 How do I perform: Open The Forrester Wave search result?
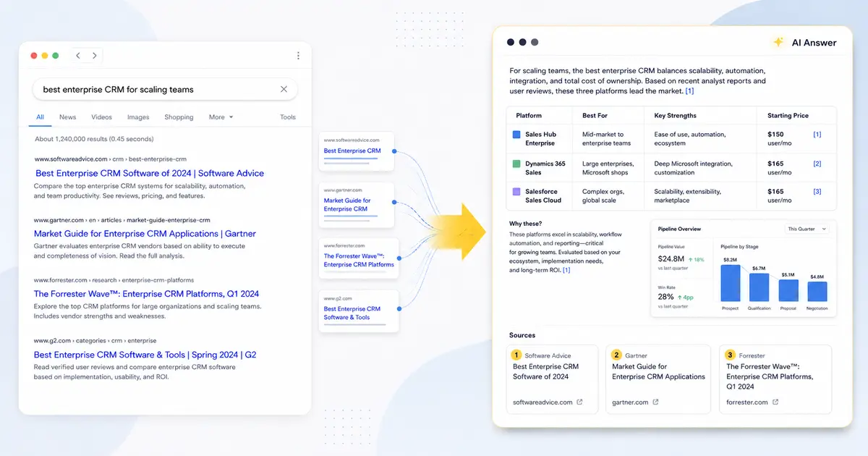[146, 294]
